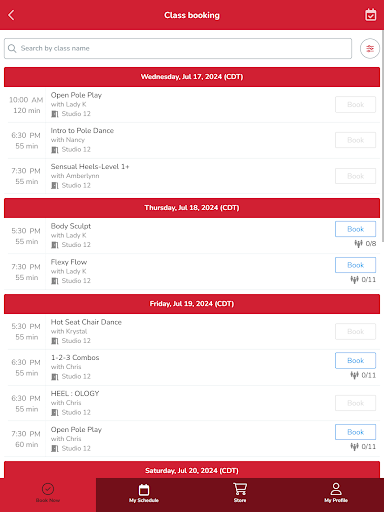Open the filter settings icon
The width and height of the screenshot is (384, 512).
[x=370, y=49]
